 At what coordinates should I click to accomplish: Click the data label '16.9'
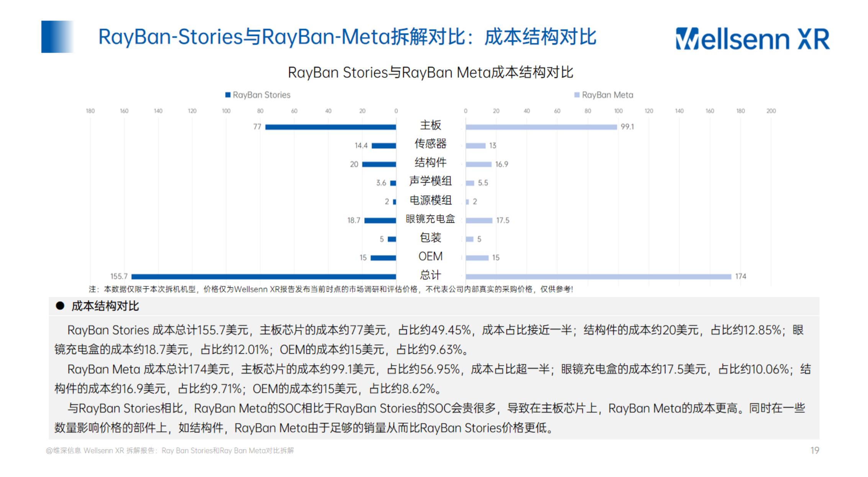click(502, 164)
